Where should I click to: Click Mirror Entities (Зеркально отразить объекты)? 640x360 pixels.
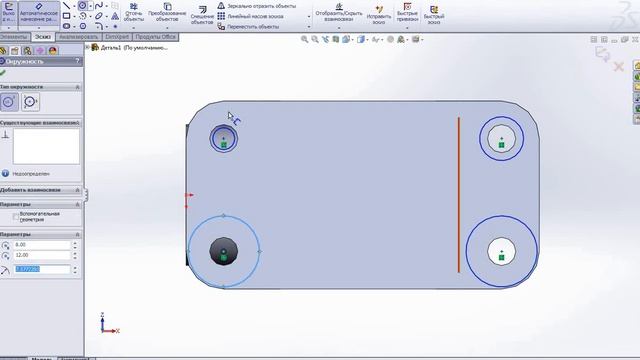click(257, 6)
